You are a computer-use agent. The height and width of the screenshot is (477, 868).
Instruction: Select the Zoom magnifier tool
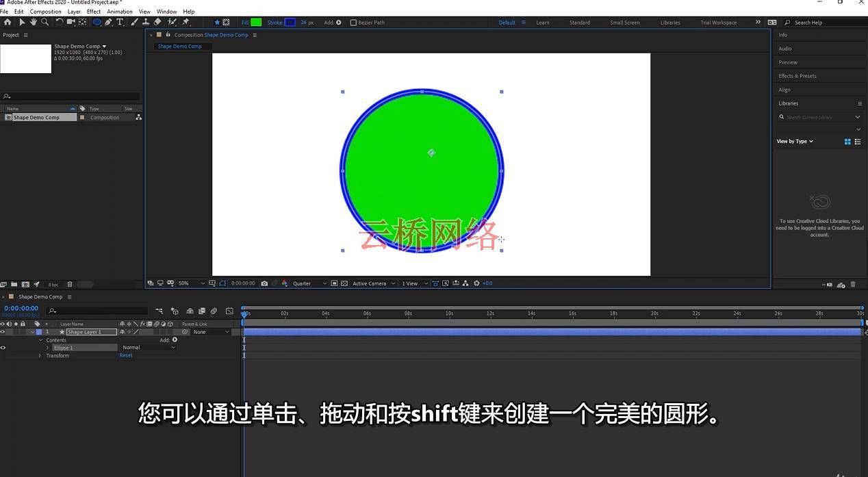[44, 22]
